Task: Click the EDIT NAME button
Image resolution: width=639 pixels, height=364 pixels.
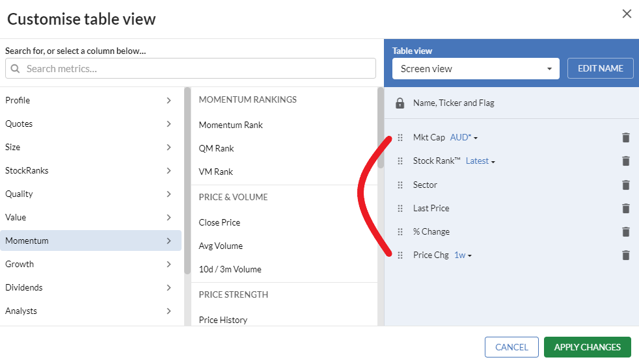Action: click(601, 68)
